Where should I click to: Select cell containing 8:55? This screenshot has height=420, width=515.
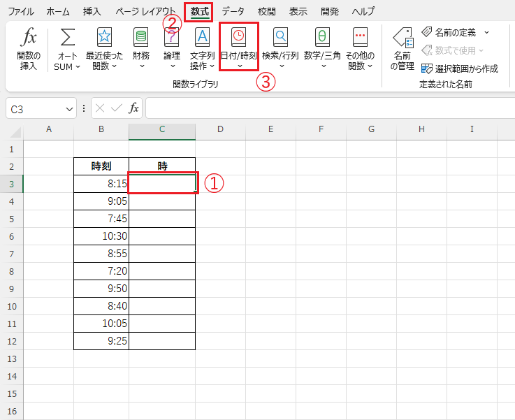(101, 254)
